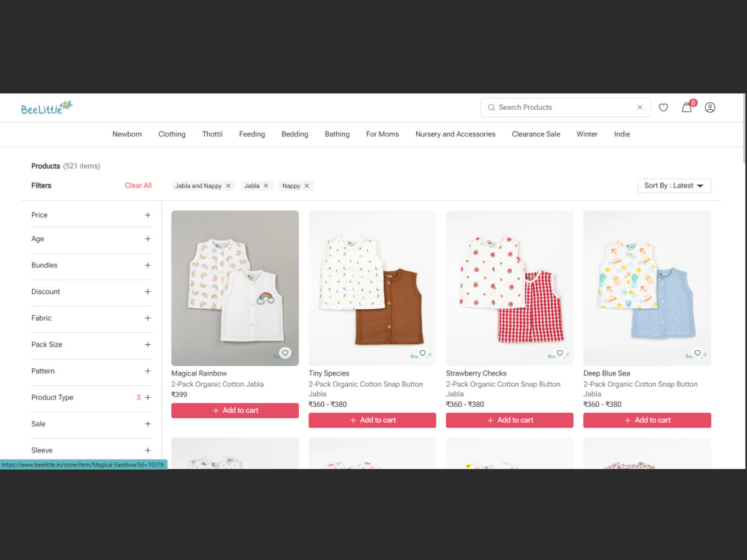This screenshot has width=747, height=560.
Task: Expand the Product Type filter
Action: [148, 398]
